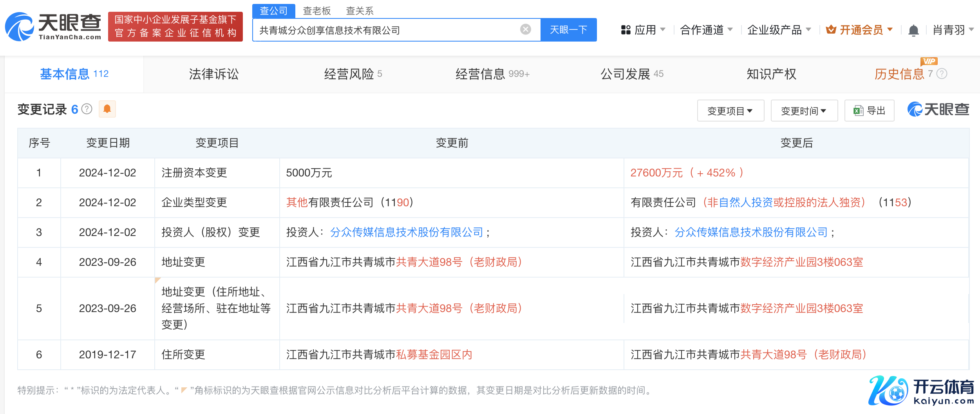Export records with 导出 button
Image resolution: width=980 pixels, height=414 pixels.
point(869,111)
